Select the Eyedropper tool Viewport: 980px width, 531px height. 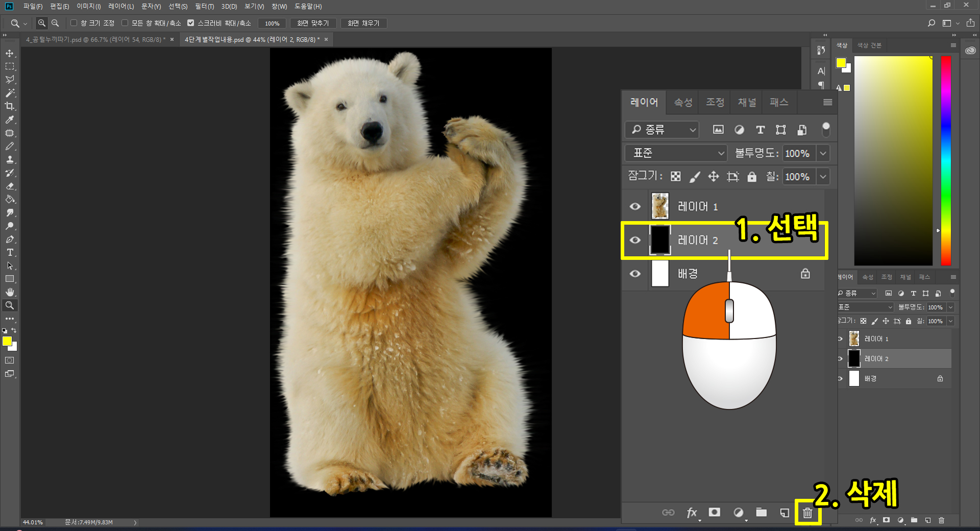coord(10,119)
